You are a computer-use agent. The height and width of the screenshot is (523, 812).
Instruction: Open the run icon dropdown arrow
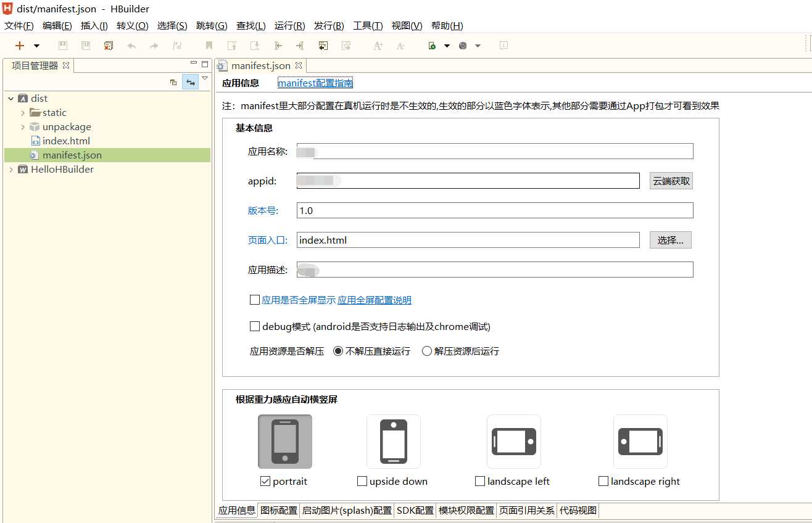(447, 46)
